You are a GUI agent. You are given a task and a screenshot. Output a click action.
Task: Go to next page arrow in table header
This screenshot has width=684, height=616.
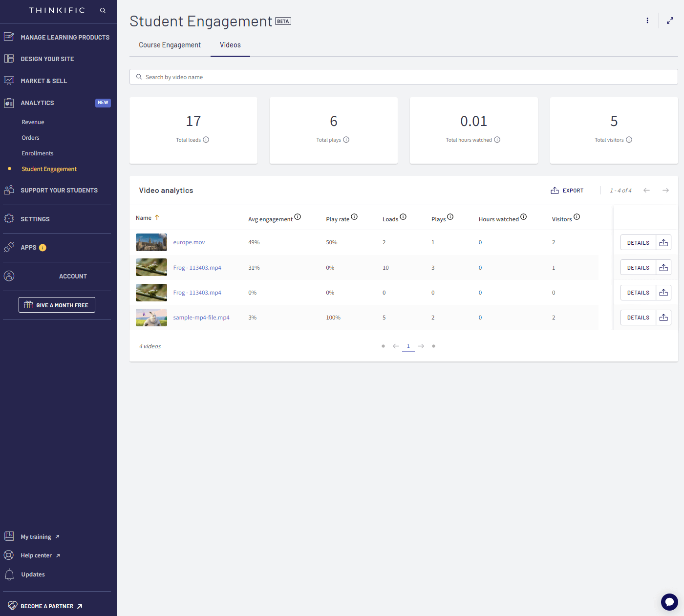[665, 191]
